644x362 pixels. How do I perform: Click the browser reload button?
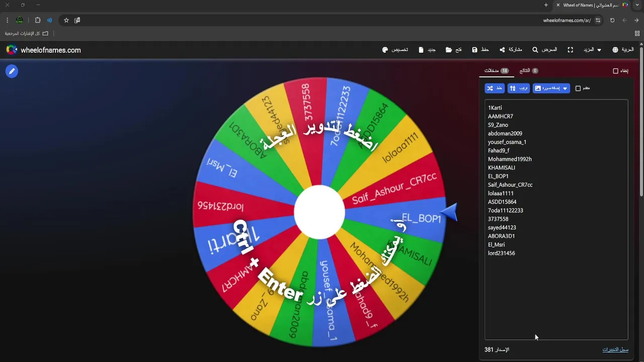coord(612,20)
